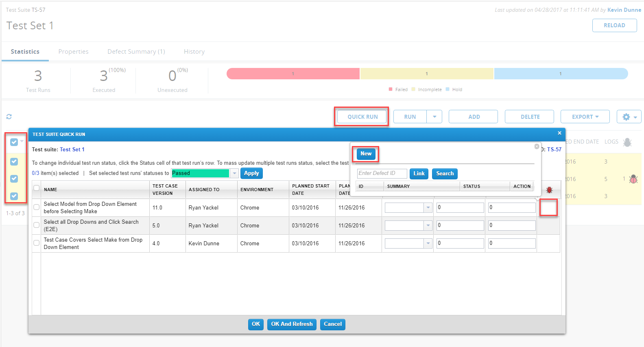Close the Test Suite Quick Run dialog

pos(559,133)
